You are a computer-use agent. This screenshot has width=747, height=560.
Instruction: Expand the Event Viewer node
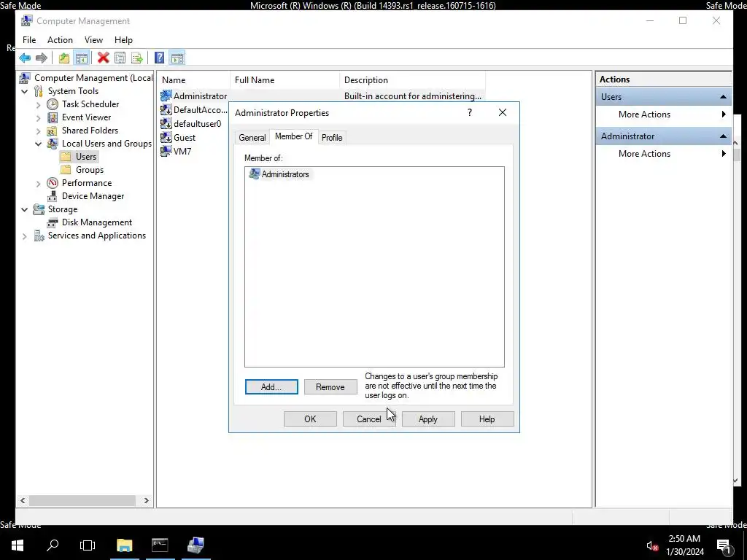(x=39, y=117)
